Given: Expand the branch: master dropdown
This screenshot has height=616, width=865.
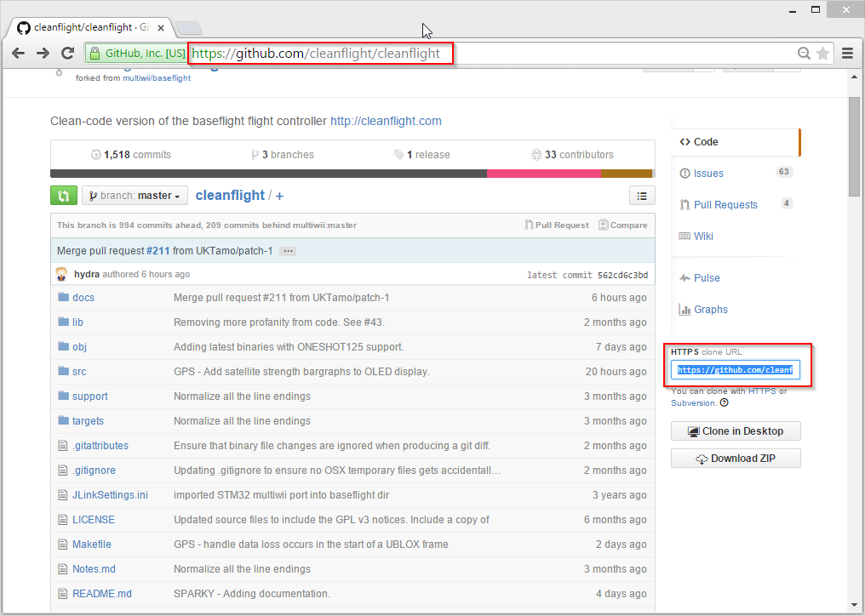Looking at the screenshot, I should point(135,196).
